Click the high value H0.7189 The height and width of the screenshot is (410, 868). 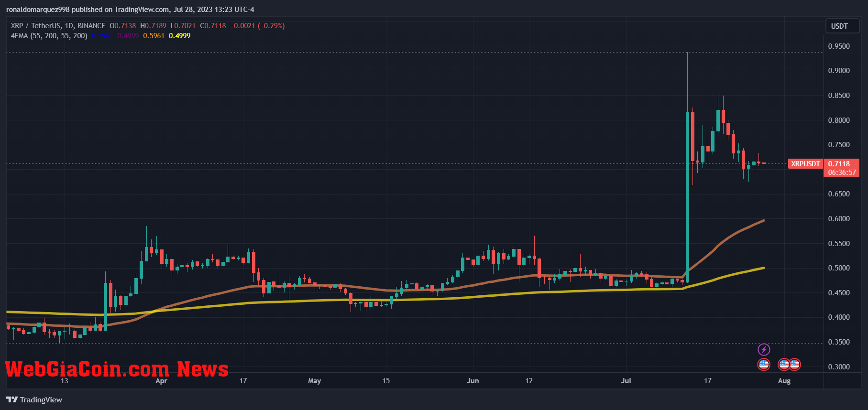click(153, 26)
